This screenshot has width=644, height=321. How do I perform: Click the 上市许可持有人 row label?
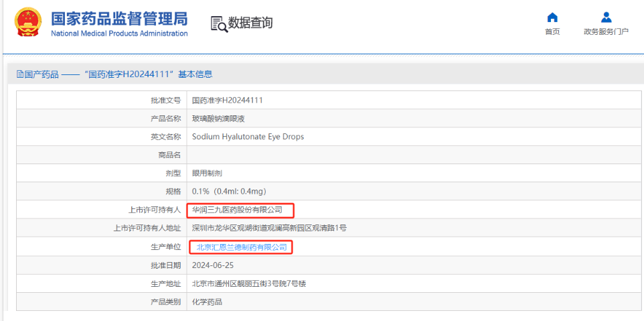click(x=155, y=210)
